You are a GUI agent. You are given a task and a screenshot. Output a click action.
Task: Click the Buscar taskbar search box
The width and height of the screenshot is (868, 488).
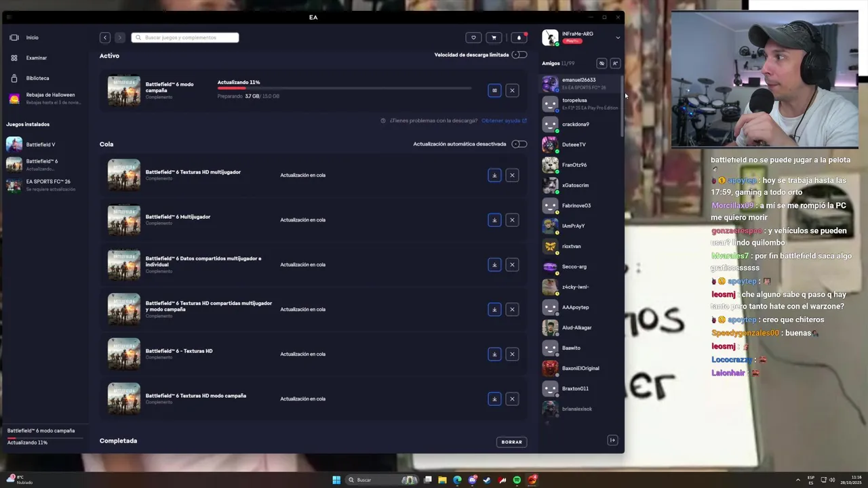pyautogui.click(x=382, y=480)
